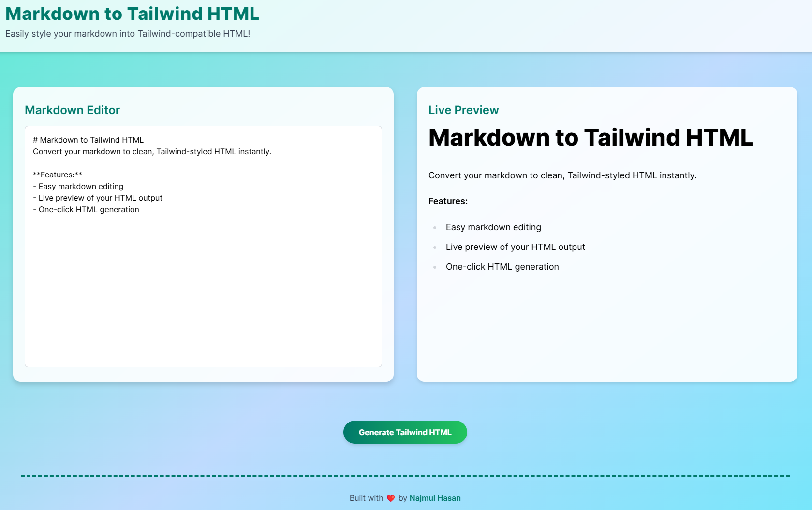
Task: Click the Markdown to Tailwind HTML page title
Action: pyautogui.click(x=132, y=14)
